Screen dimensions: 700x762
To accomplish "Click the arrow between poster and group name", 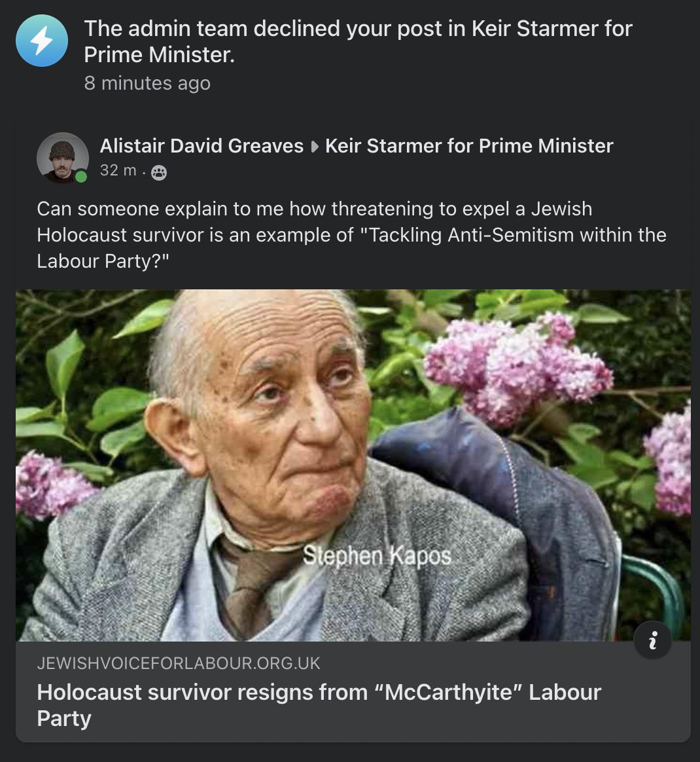I will tap(315, 146).
